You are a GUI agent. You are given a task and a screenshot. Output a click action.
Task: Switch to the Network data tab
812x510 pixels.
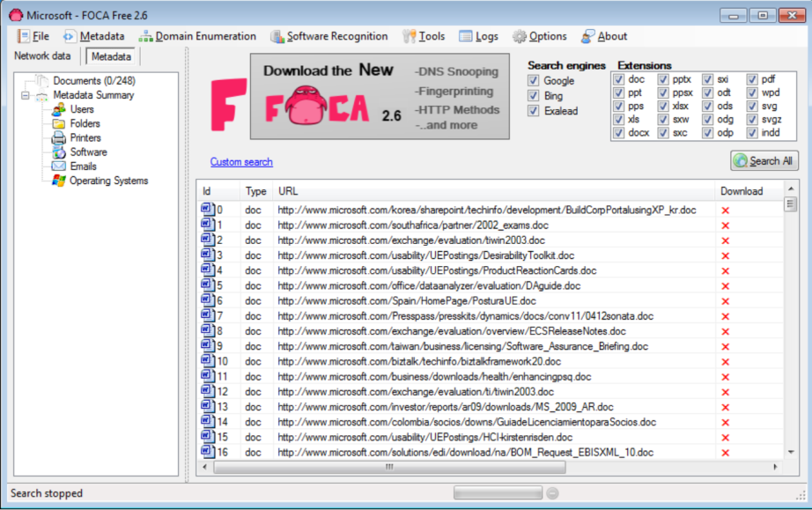point(42,55)
